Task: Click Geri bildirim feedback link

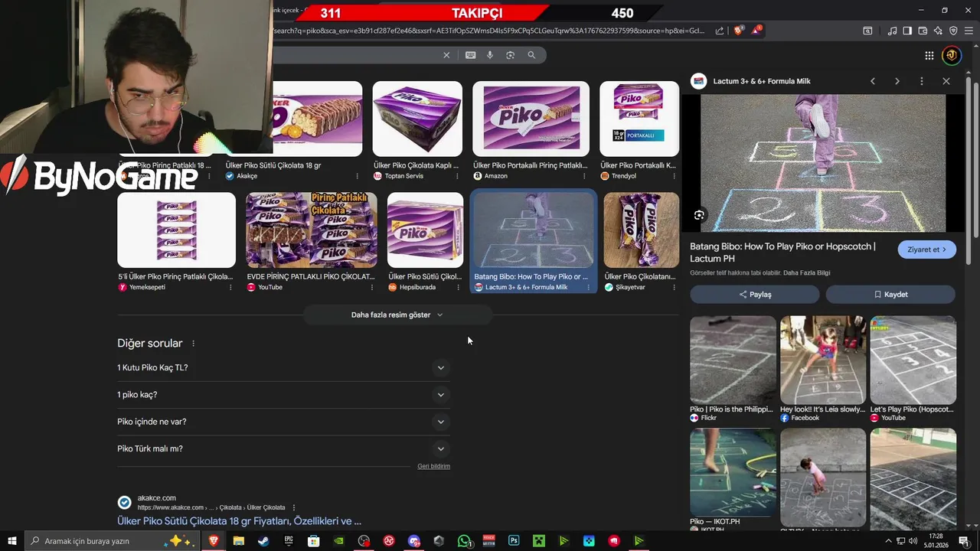Action: pos(433,466)
